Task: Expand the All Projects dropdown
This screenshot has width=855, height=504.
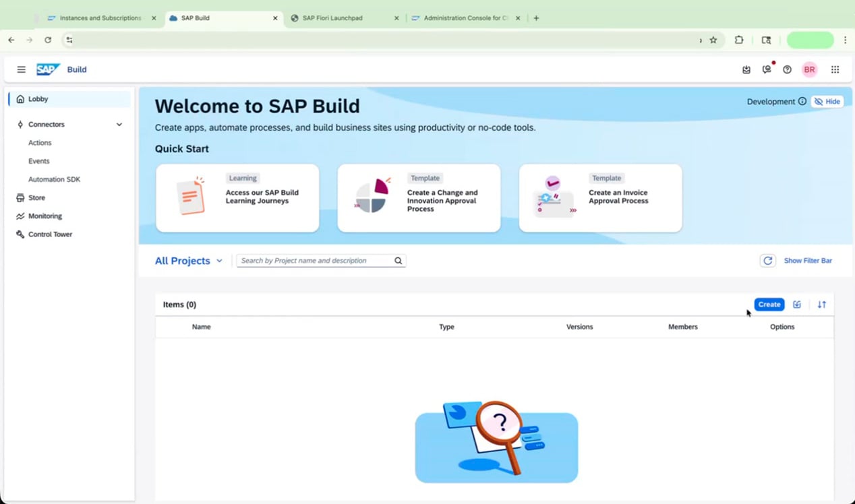Action: click(x=189, y=261)
